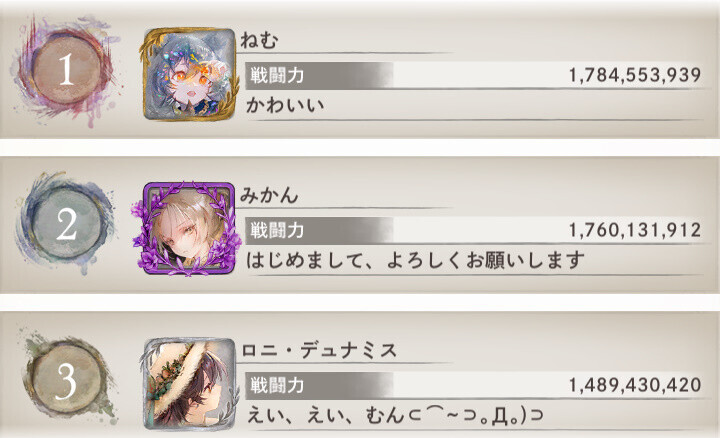Click the rank 2 silver medal badge

pos(67,224)
